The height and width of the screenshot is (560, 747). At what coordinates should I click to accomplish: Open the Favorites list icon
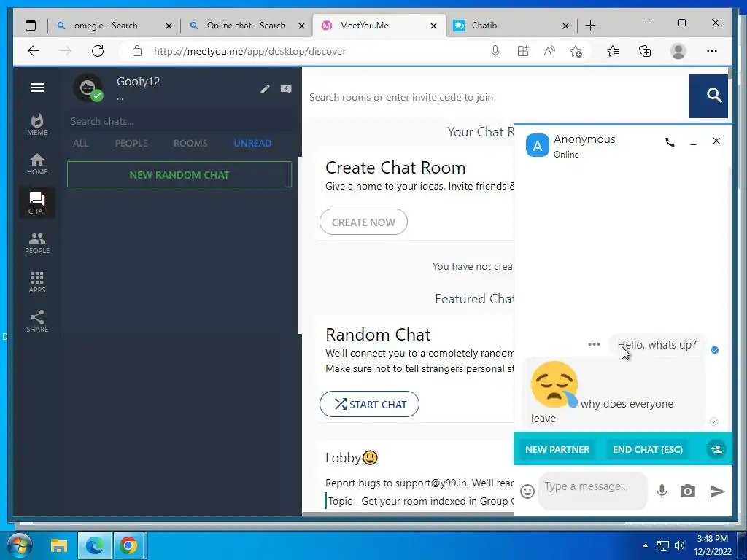click(x=613, y=51)
